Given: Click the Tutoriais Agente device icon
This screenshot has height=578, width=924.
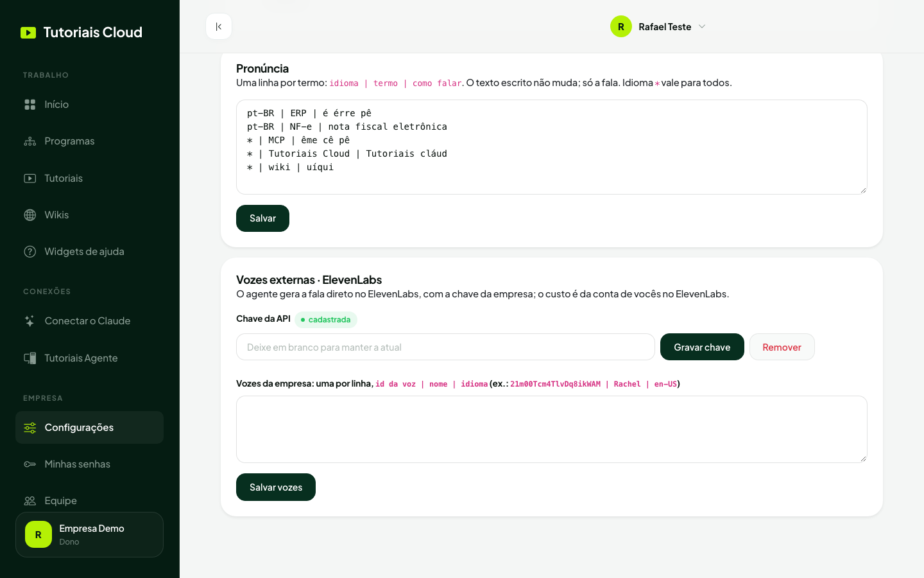Looking at the screenshot, I should (30, 358).
